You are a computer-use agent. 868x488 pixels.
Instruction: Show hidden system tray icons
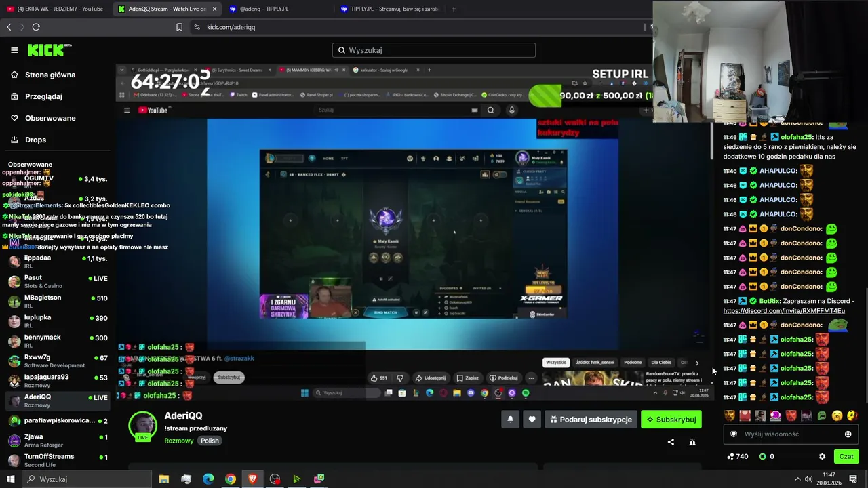pyautogui.click(x=797, y=479)
